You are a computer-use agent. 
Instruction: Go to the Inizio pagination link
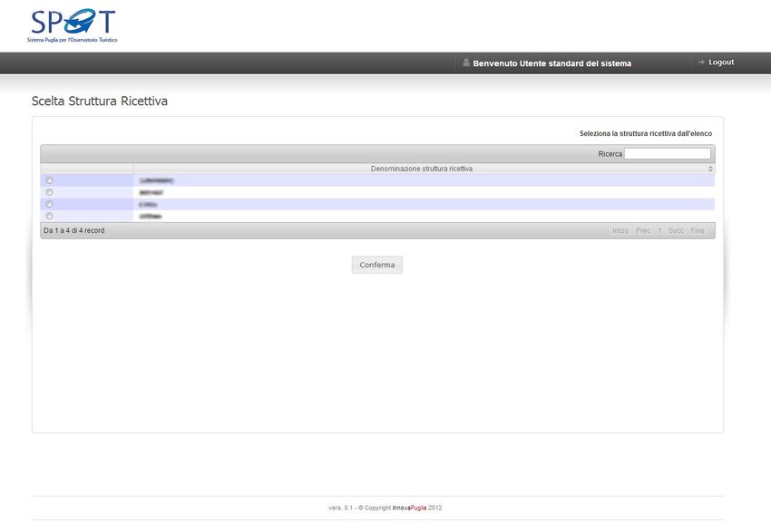pos(620,231)
